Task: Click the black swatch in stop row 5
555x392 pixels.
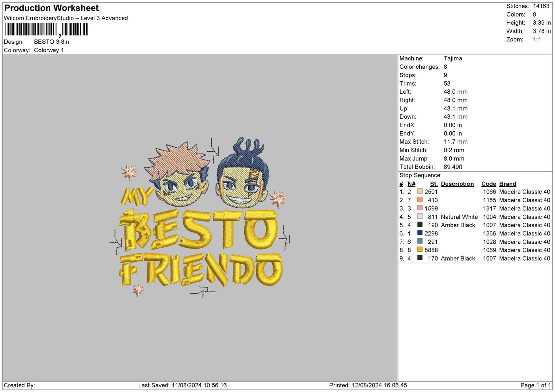Action: [420, 225]
